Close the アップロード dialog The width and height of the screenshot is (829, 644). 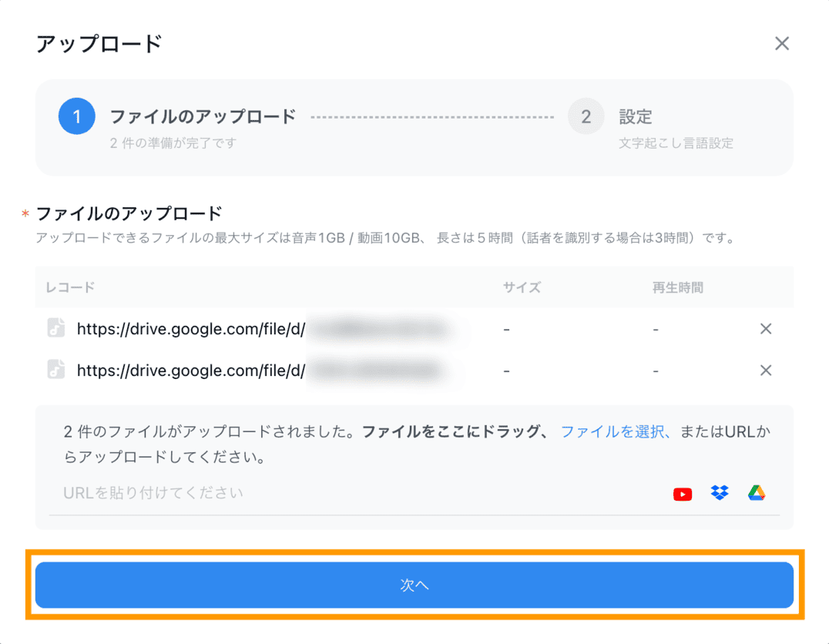[x=781, y=43]
